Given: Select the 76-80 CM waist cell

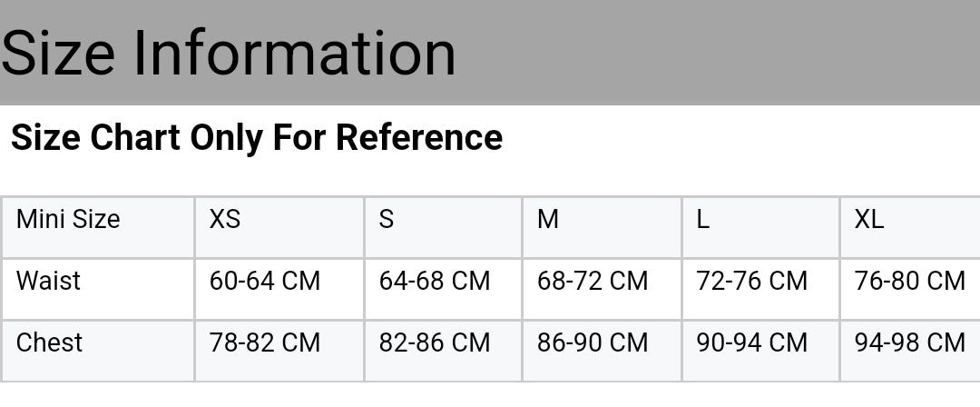Looking at the screenshot, I should coord(909,281).
